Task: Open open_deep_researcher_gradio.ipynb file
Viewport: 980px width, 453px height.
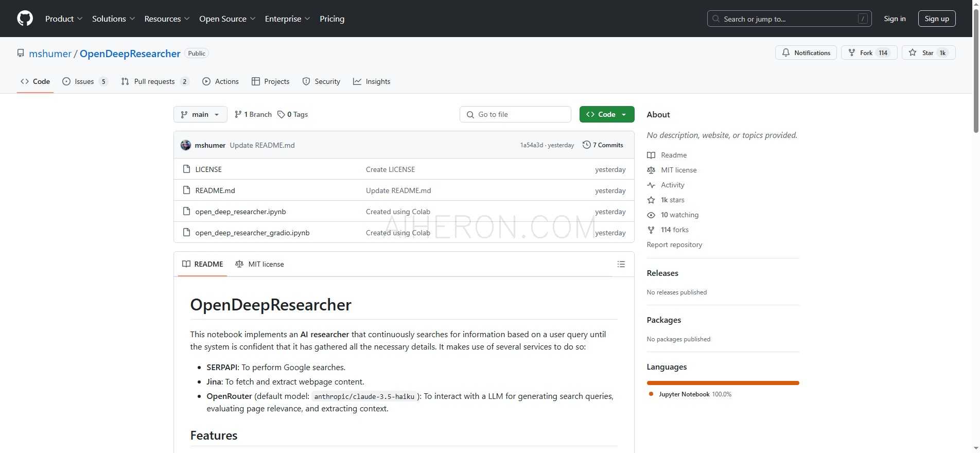Action: pyautogui.click(x=252, y=233)
